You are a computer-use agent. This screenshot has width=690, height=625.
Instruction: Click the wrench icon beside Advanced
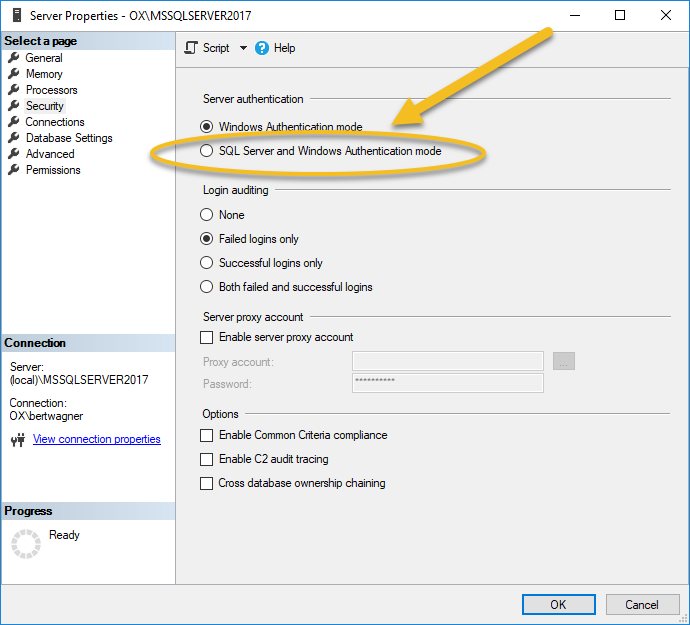[x=14, y=154]
